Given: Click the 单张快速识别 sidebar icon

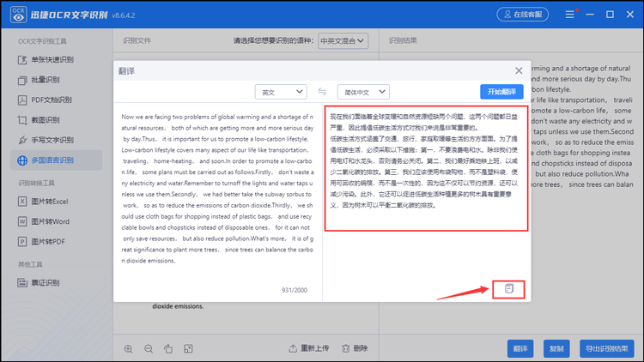Looking at the screenshot, I should [22, 60].
